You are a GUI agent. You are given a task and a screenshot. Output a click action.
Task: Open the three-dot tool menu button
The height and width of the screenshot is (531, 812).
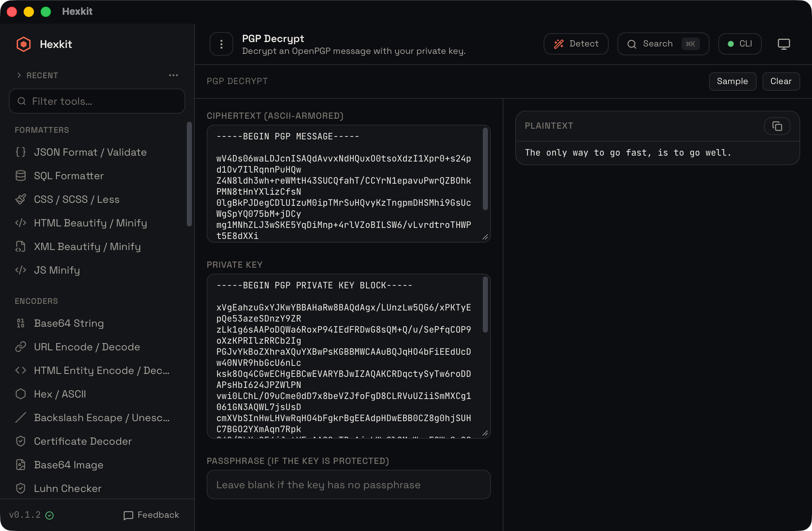(221, 44)
